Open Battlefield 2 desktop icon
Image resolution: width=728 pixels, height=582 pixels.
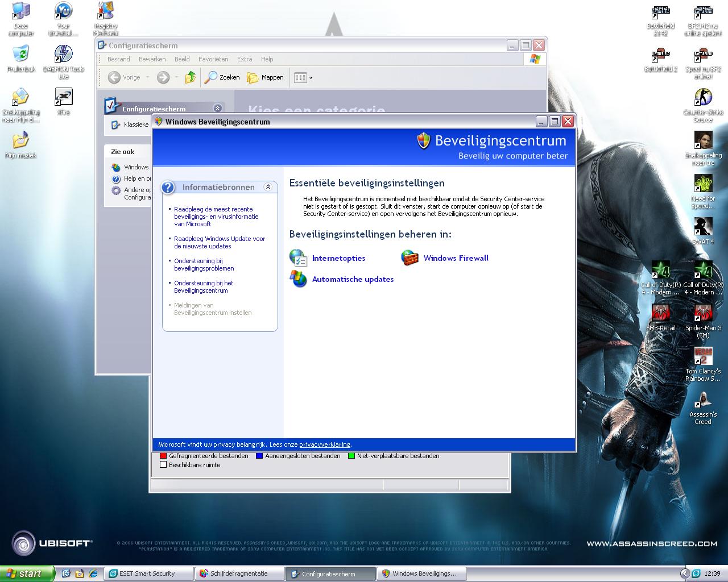(x=660, y=59)
